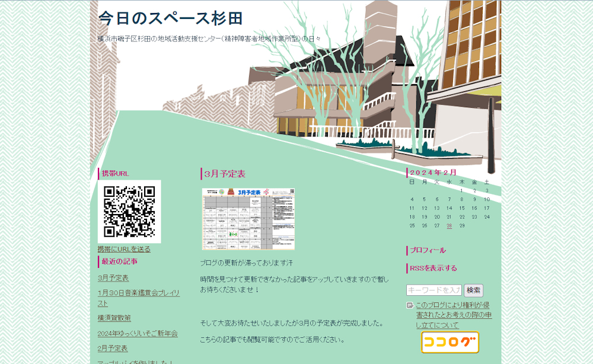Open 3月予定表 in the 最近の記事 list

click(113, 277)
